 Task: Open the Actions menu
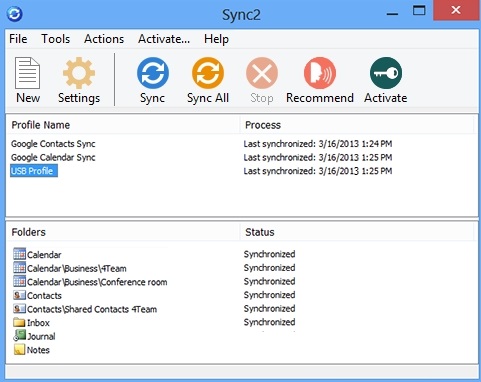pos(104,39)
